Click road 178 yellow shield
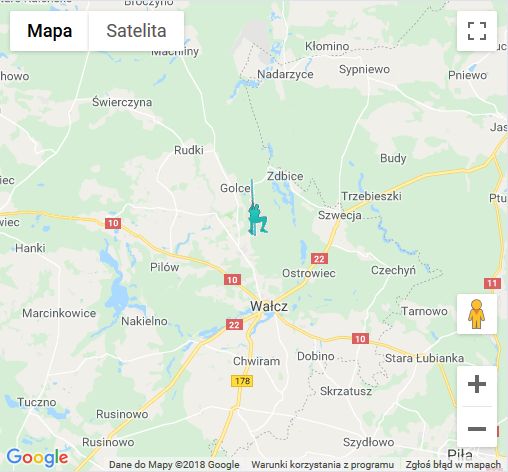 tap(242, 381)
